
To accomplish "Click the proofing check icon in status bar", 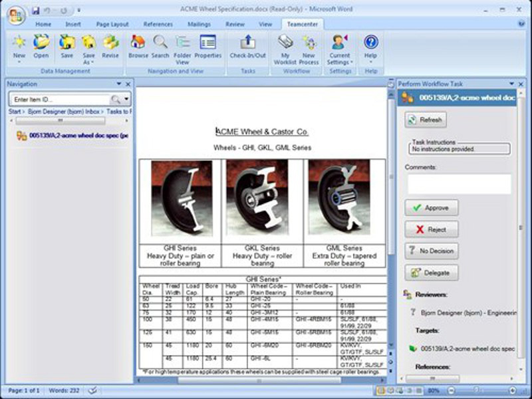I will tap(92, 390).
